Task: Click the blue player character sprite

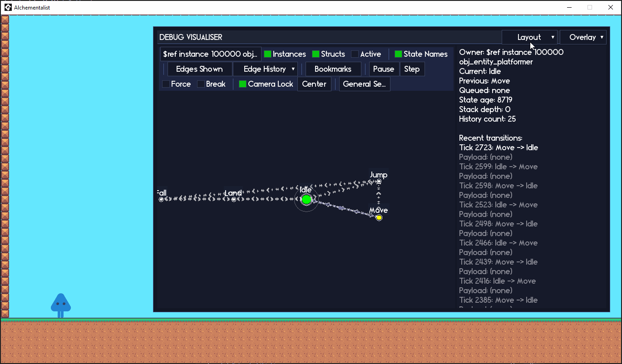Action: pyautogui.click(x=61, y=305)
